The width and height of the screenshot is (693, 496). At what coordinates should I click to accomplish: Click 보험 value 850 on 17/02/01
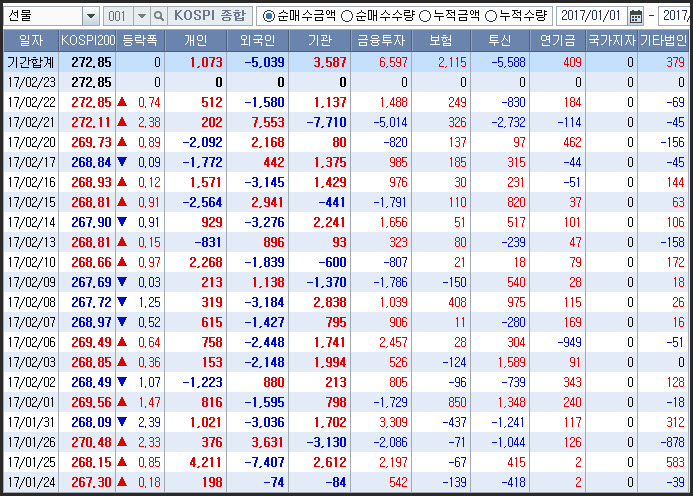pyautogui.click(x=457, y=402)
